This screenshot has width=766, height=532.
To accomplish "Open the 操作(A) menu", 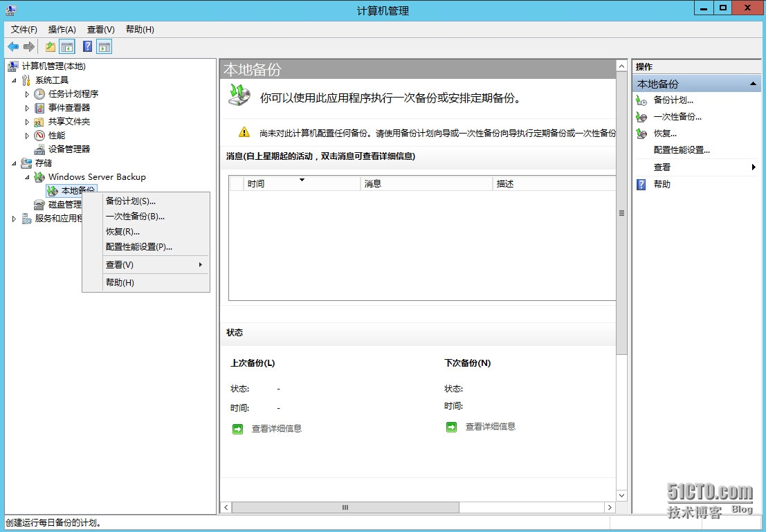I will coord(62,29).
